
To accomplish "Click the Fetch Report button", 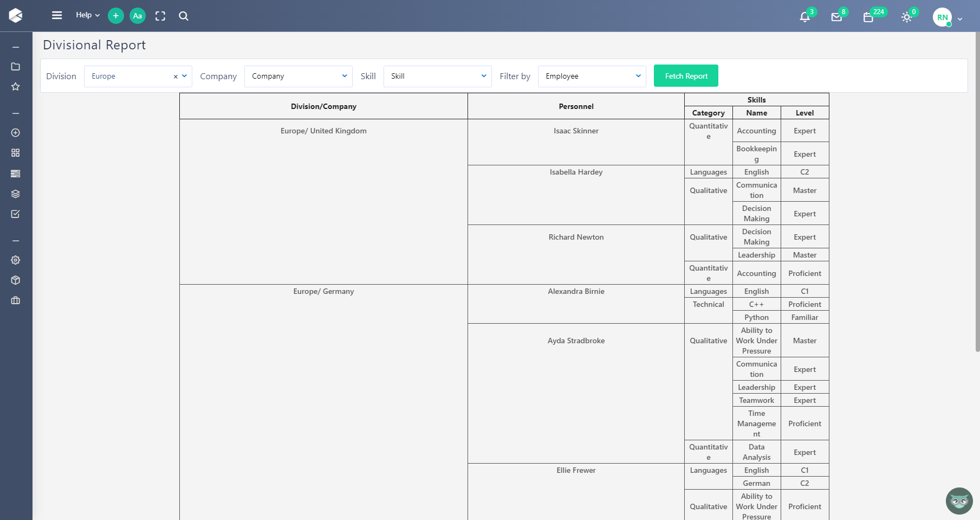I will (x=685, y=75).
